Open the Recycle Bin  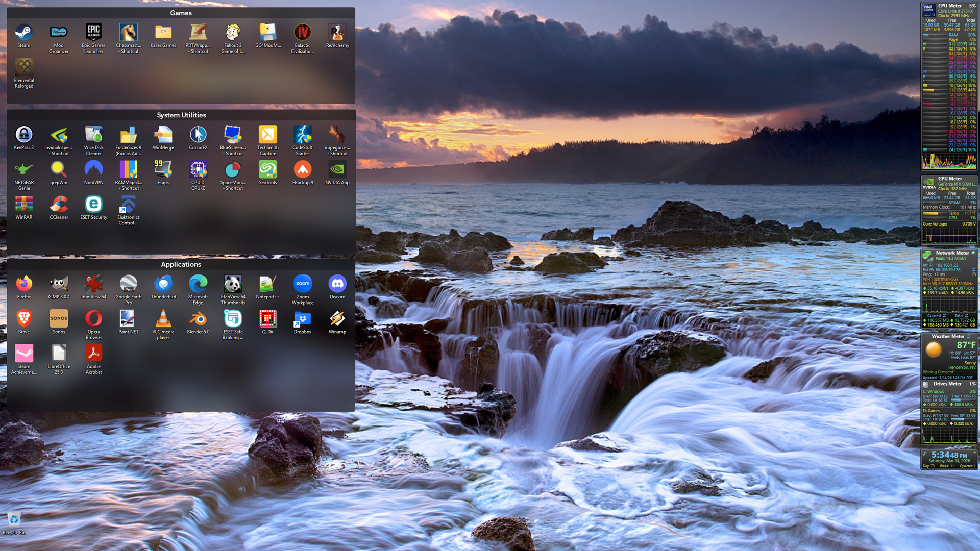tap(14, 520)
